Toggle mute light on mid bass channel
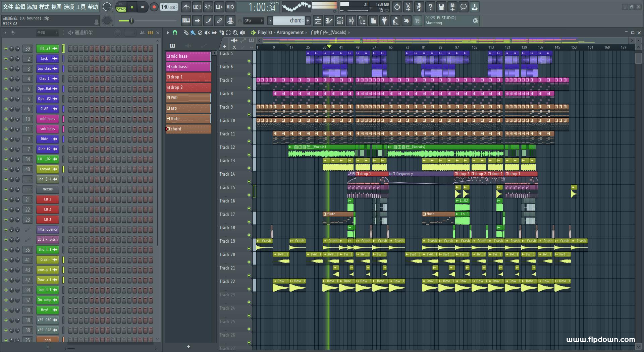This screenshot has height=352, width=644. click(x=6, y=119)
